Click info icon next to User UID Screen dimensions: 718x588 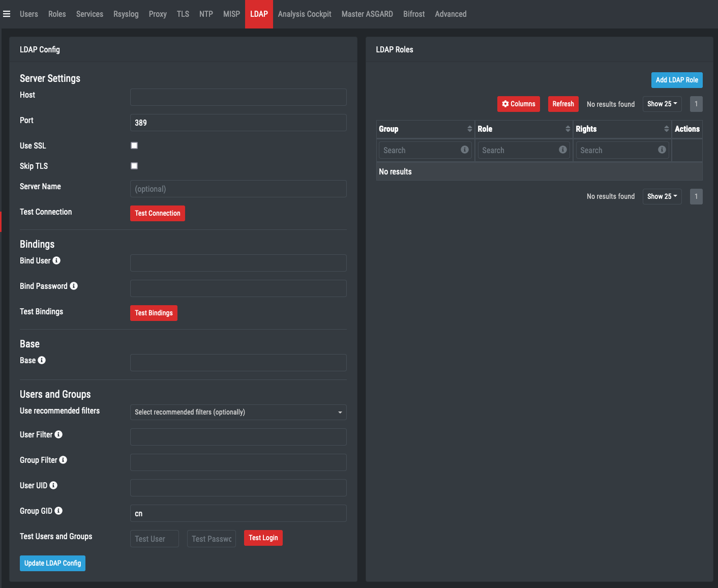click(53, 485)
